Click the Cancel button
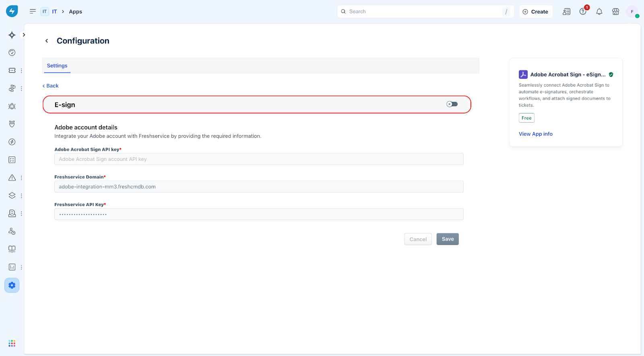644x356 pixels. 418,239
